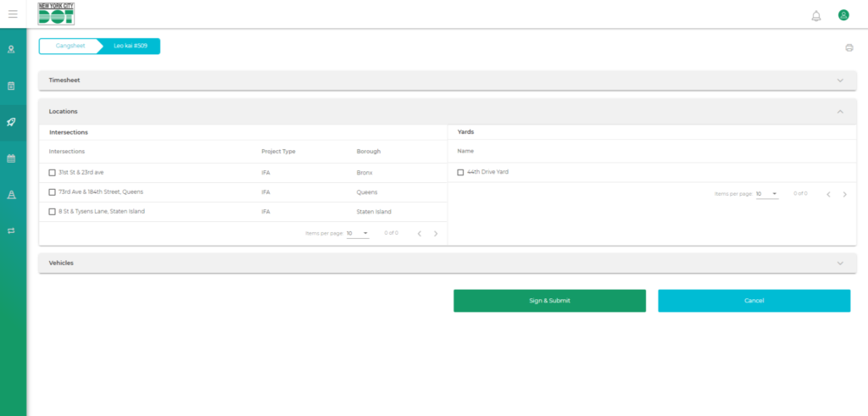Expand the Timesheet section
Image resolution: width=868 pixels, height=416 pixels.
[x=840, y=80]
